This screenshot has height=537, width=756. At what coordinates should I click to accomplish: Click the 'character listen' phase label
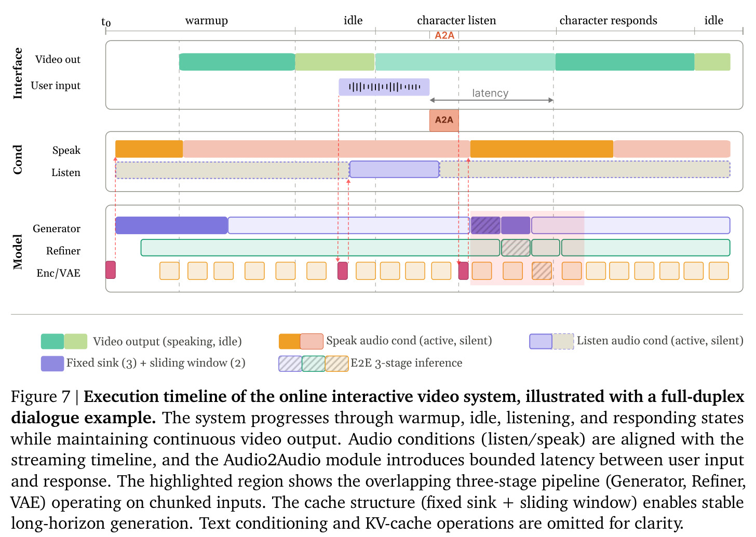click(x=456, y=20)
